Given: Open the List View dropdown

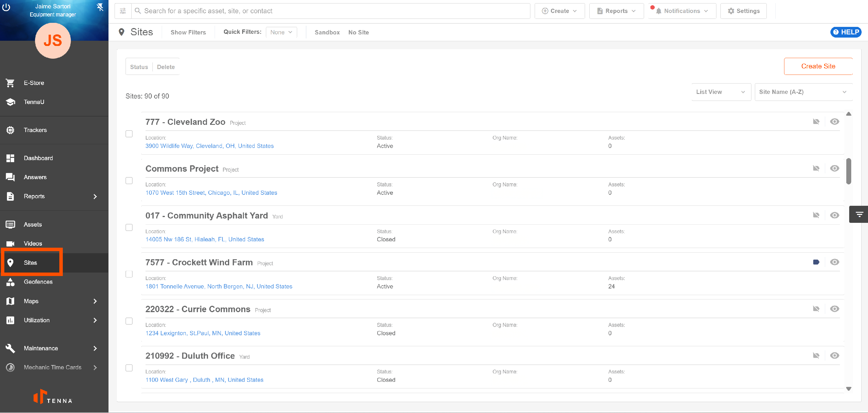Looking at the screenshot, I should [x=721, y=92].
